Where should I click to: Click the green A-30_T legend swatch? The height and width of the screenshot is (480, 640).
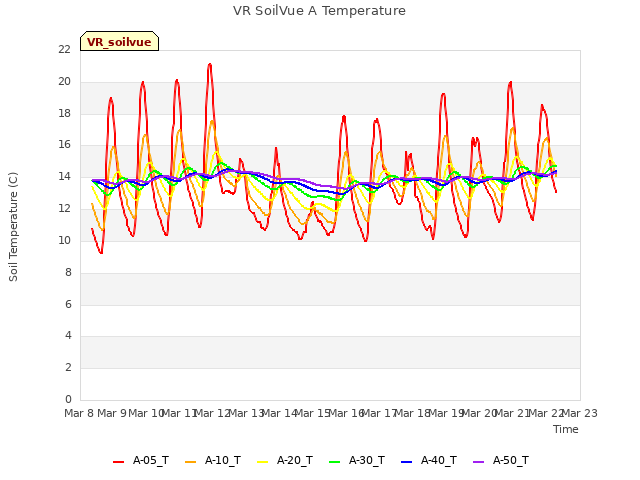(x=334, y=462)
